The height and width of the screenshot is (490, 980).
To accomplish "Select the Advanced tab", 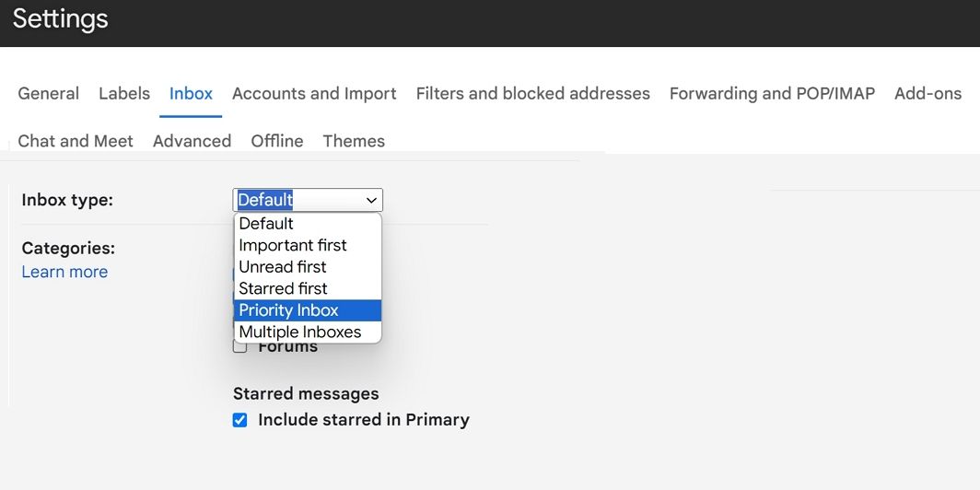I will [x=192, y=141].
